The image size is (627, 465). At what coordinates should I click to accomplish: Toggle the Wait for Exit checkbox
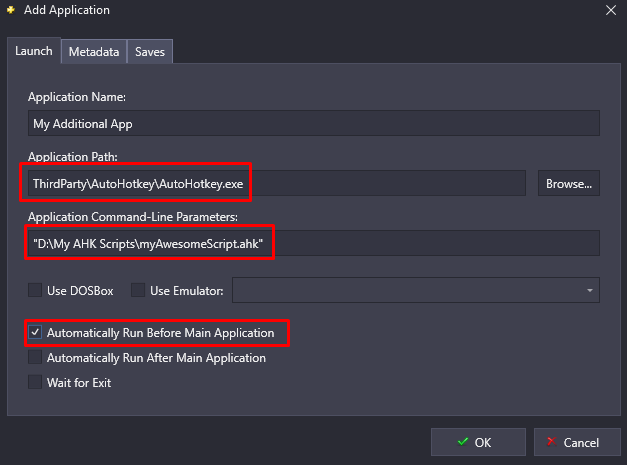[37, 382]
